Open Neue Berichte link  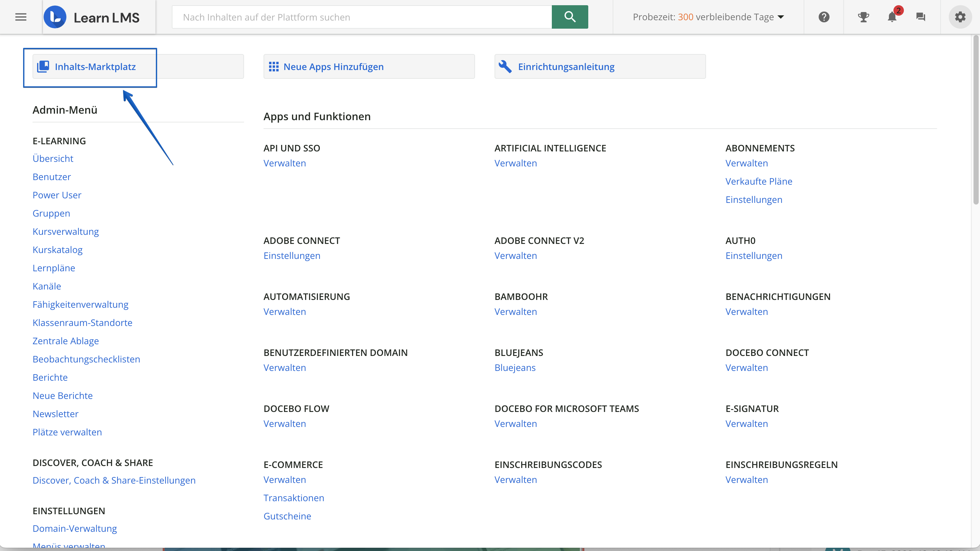coord(63,396)
